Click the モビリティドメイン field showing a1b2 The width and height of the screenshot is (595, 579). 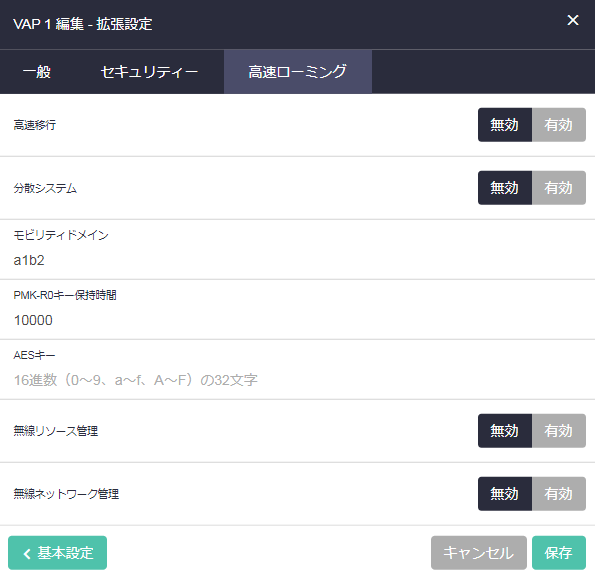(298, 260)
